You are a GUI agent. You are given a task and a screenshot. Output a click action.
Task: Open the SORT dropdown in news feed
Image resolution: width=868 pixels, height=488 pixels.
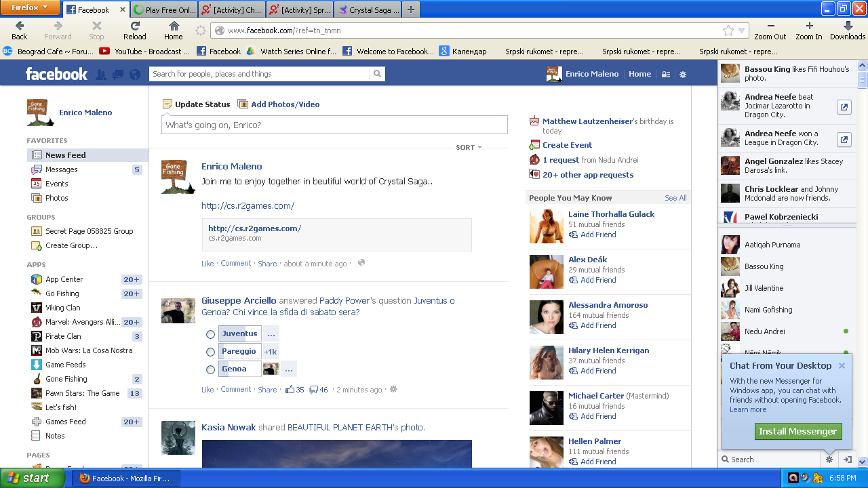(469, 147)
